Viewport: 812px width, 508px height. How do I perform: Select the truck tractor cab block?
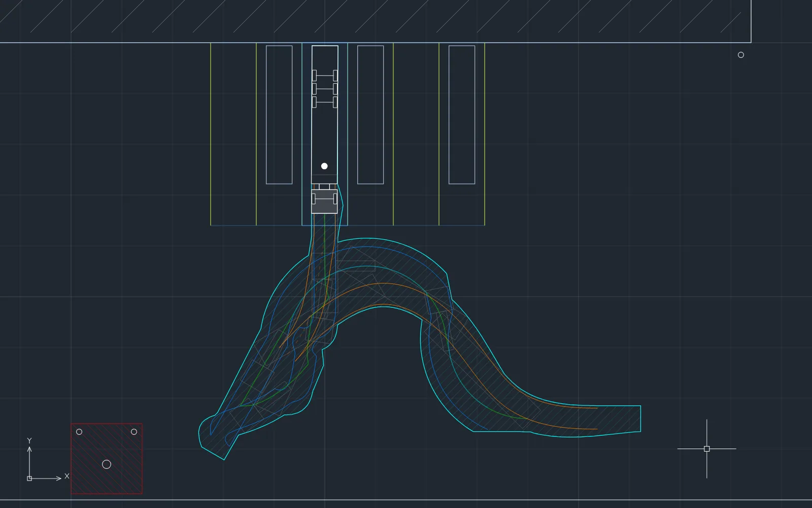[324, 199]
